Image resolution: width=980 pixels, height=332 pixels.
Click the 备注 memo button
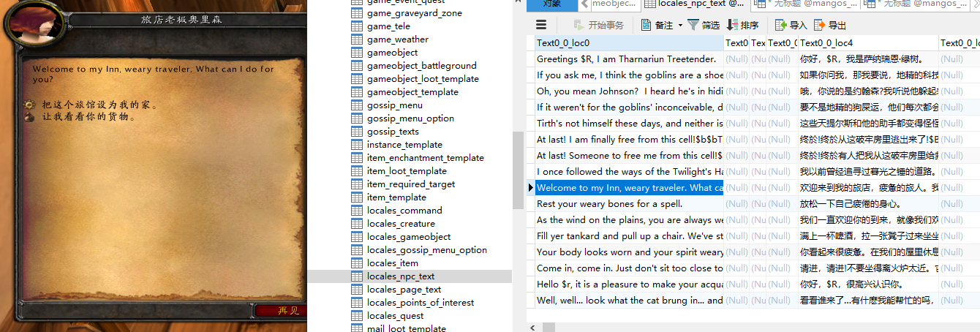coord(657,25)
